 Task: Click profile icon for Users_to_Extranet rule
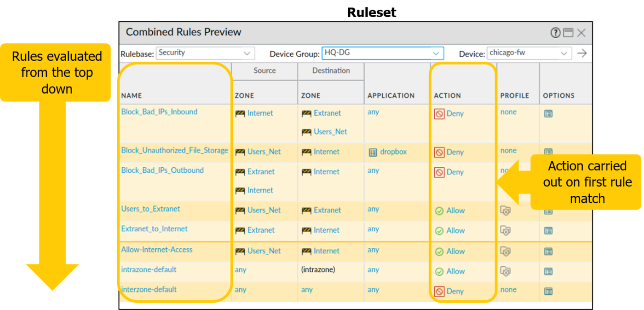click(x=506, y=211)
